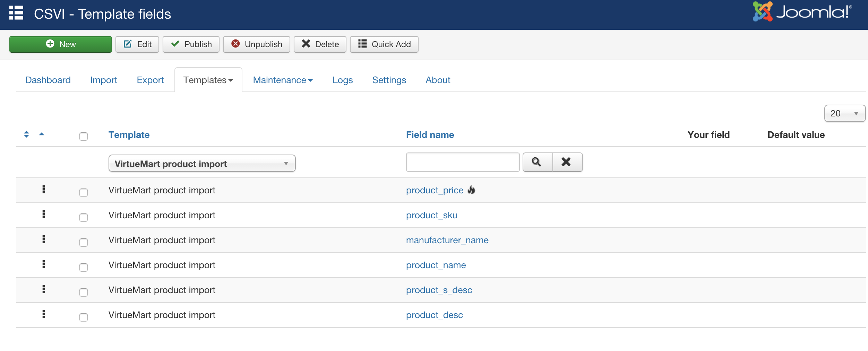
Task: Delete the selected fields
Action: 320,44
